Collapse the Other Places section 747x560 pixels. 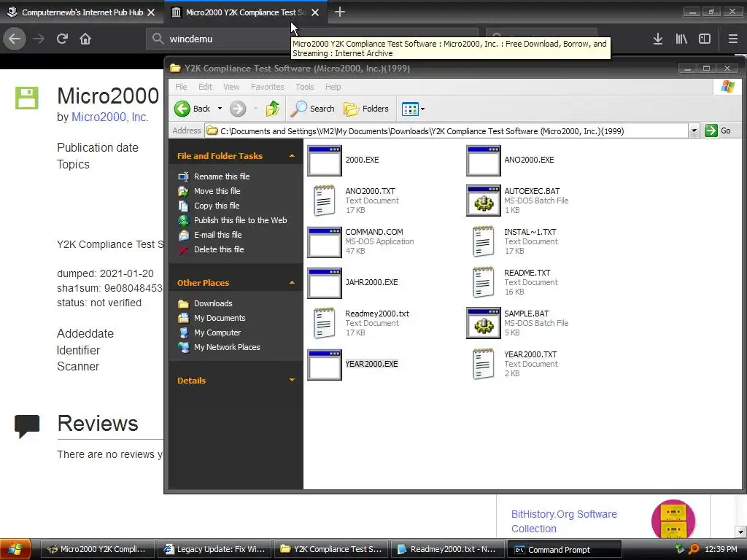pos(292,282)
